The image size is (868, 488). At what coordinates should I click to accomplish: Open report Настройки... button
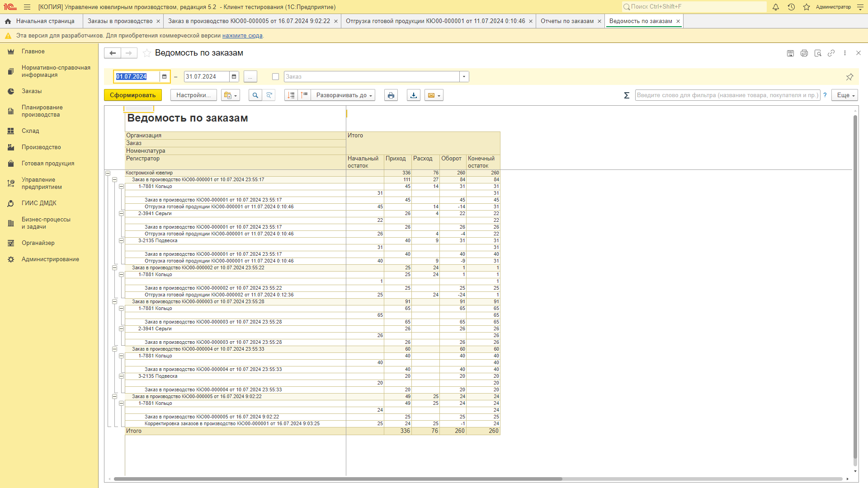193,95
